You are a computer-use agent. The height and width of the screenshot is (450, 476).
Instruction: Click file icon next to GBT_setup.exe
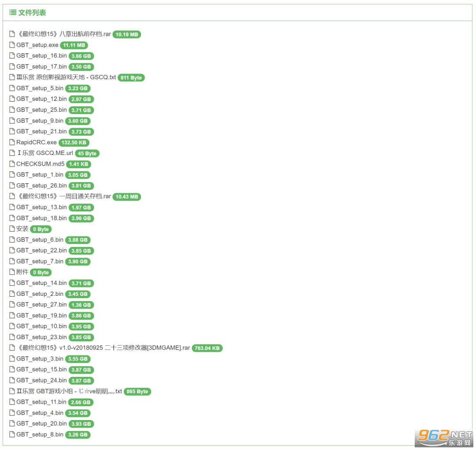point(12,45)
